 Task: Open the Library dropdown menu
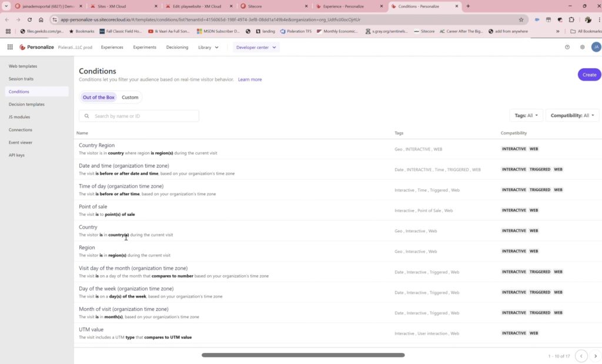(x=208, y=47)
